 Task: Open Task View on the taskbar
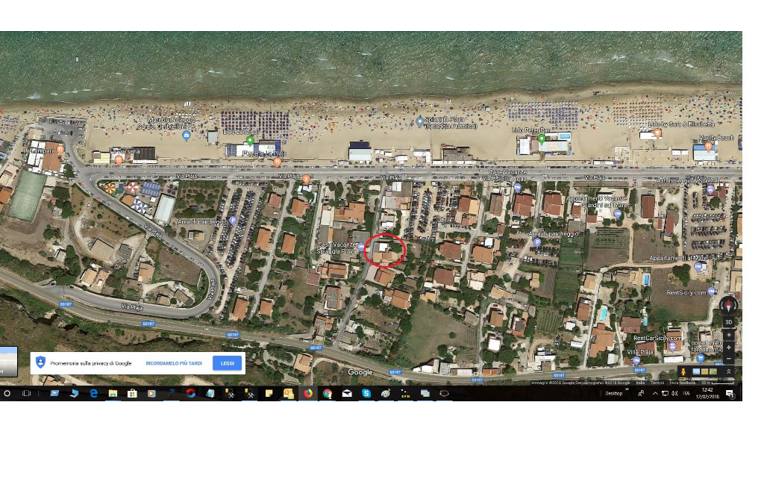(27, 394)
